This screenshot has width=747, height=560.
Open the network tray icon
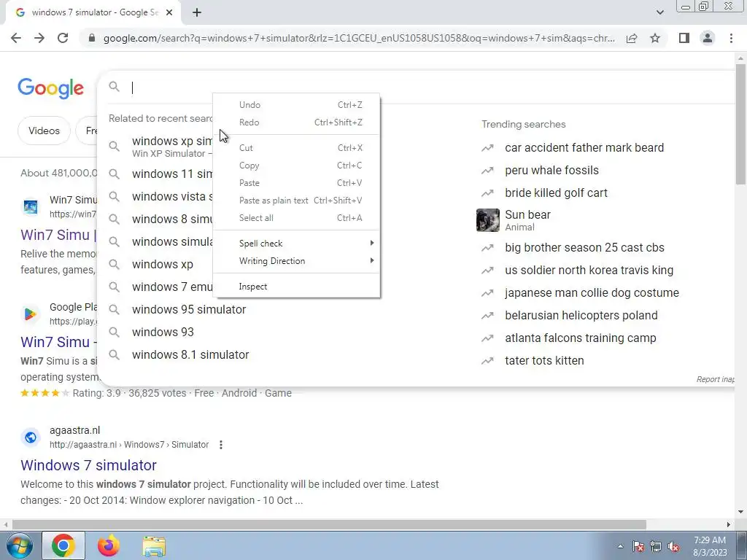(656, 546)
